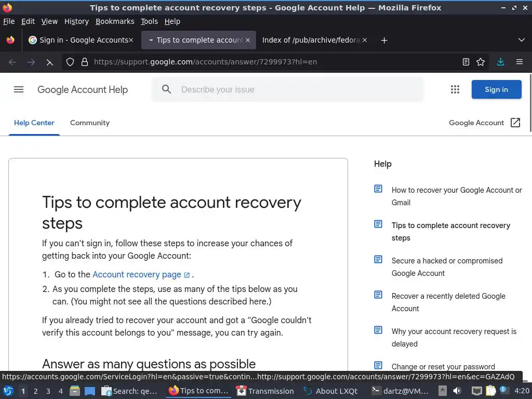This screenshot has height=399, width=532.
Task: Close the Index of /pub/archive tab
Action: 364,40
